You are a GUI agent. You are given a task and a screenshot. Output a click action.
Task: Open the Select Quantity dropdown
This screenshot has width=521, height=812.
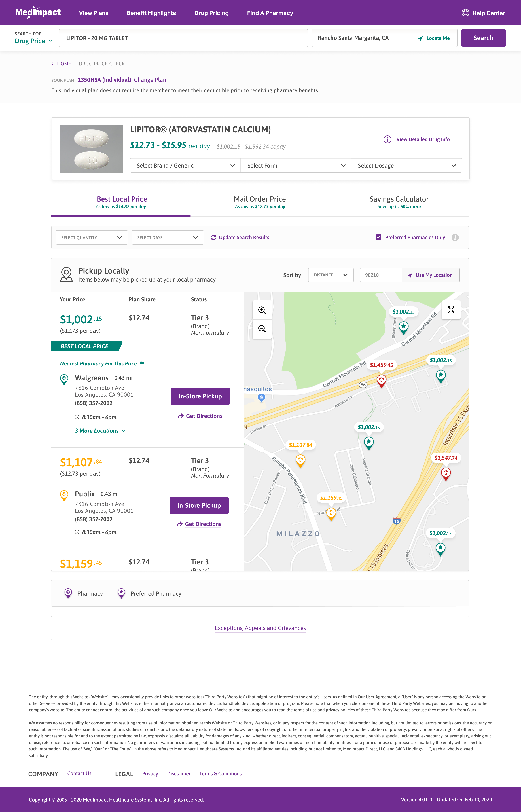point(92,238)
